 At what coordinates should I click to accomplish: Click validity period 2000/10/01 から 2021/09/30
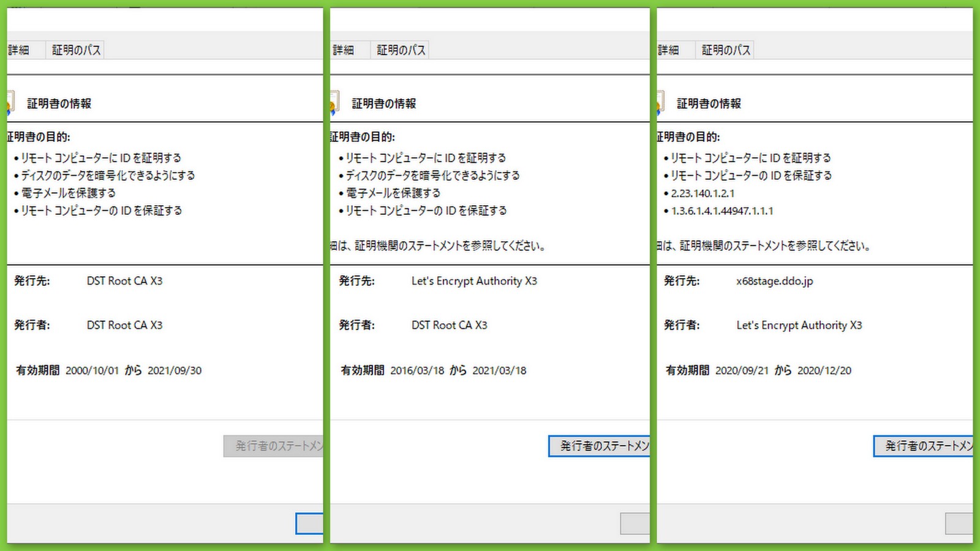coord(134,370)
